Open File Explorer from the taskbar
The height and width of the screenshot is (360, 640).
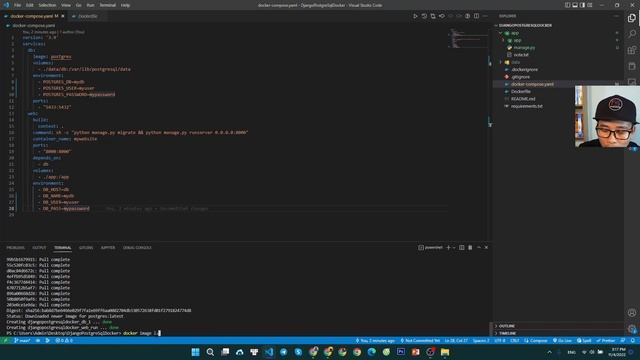pyautogui.click(x=445, y=352)
